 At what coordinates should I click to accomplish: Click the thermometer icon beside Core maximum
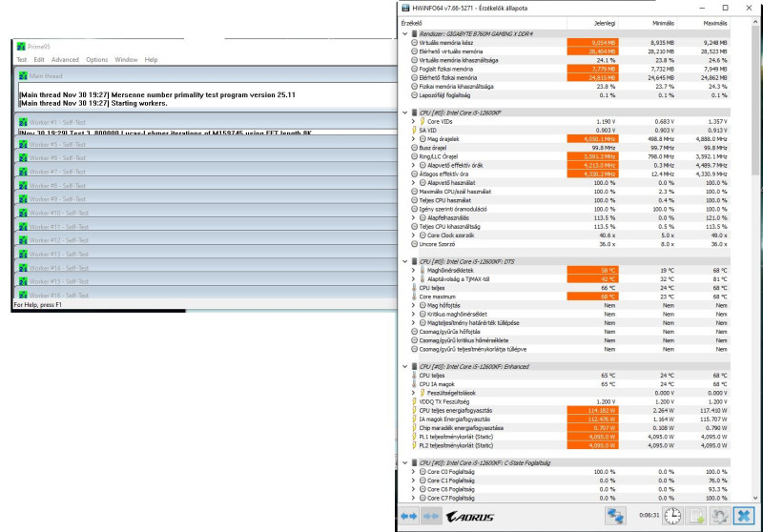tap(414, 297)
